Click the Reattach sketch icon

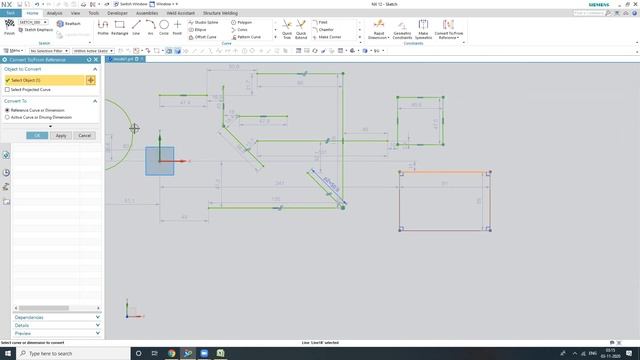pos(69,24)
